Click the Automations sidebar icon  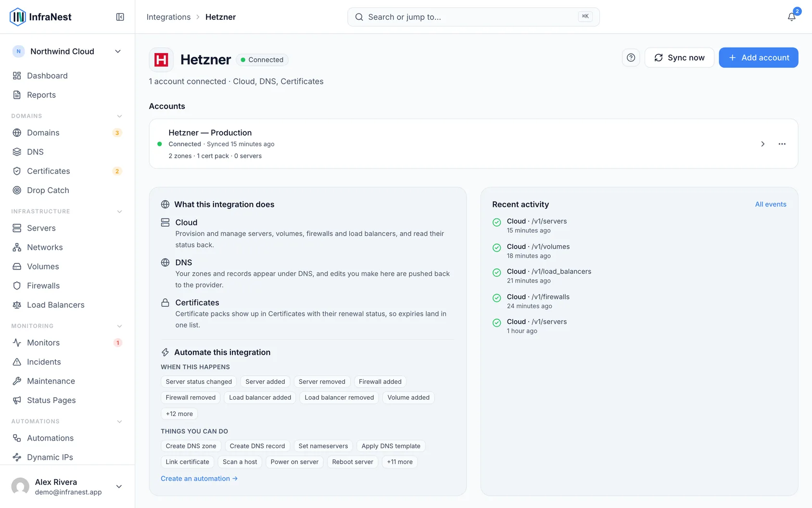click(17, 438)
